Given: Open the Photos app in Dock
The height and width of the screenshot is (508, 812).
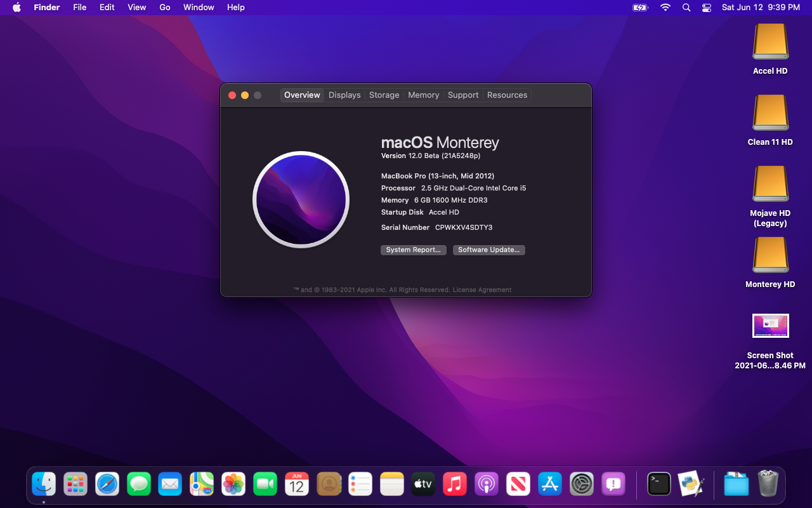Looking at the screenshot, I should 233,485.
